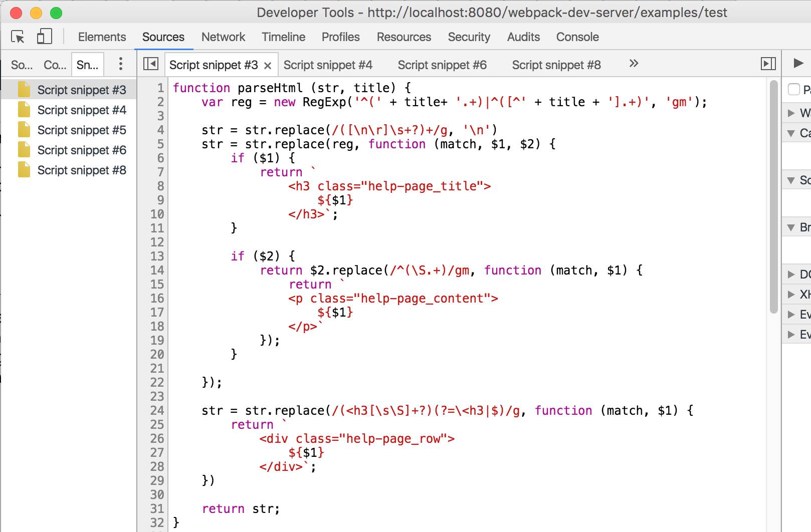The height and width of the screenshot is (532, 811).
Task: Click the Script snippet #8 file icon
Action: pos(24,169)
